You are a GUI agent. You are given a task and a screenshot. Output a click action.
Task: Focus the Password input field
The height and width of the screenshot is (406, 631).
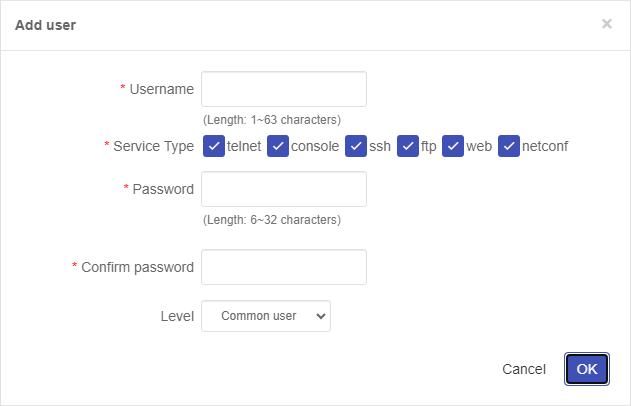coord(284,189)
